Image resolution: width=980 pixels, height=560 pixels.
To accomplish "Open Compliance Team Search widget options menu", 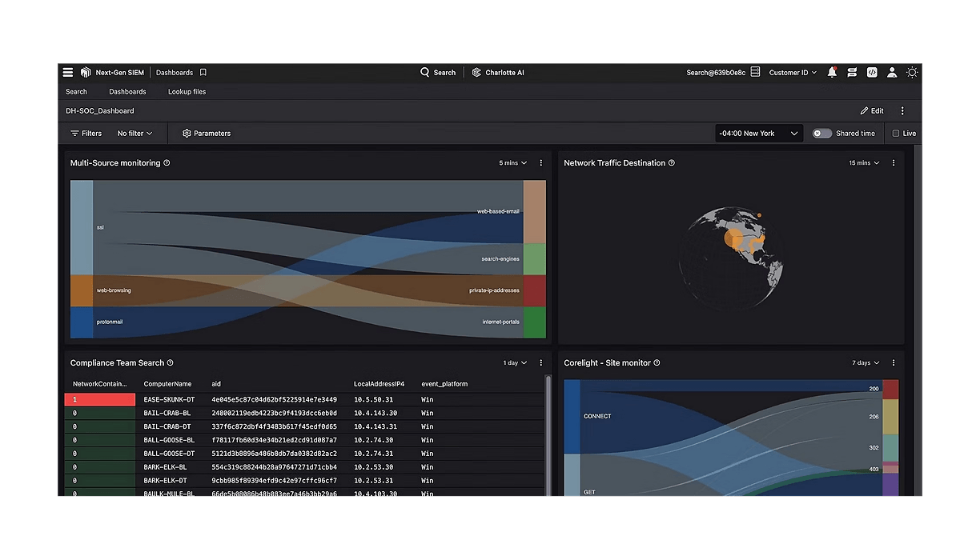I will click(541, 363).
